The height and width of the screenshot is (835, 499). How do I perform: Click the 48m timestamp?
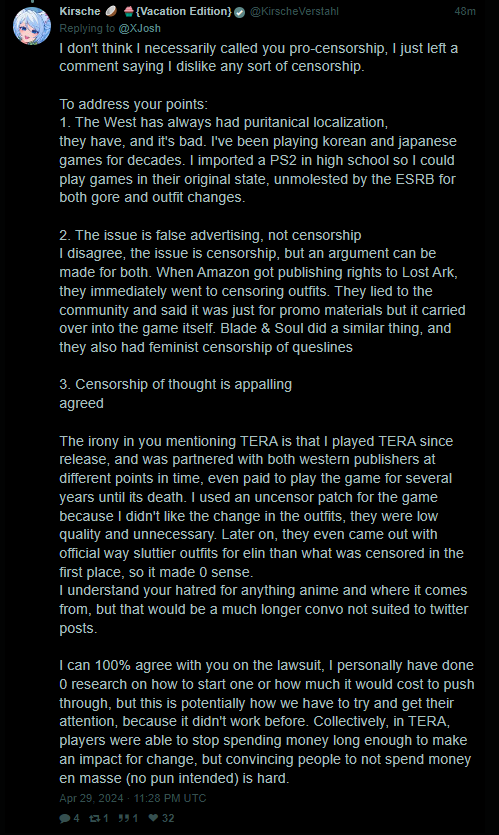point(465,11)
